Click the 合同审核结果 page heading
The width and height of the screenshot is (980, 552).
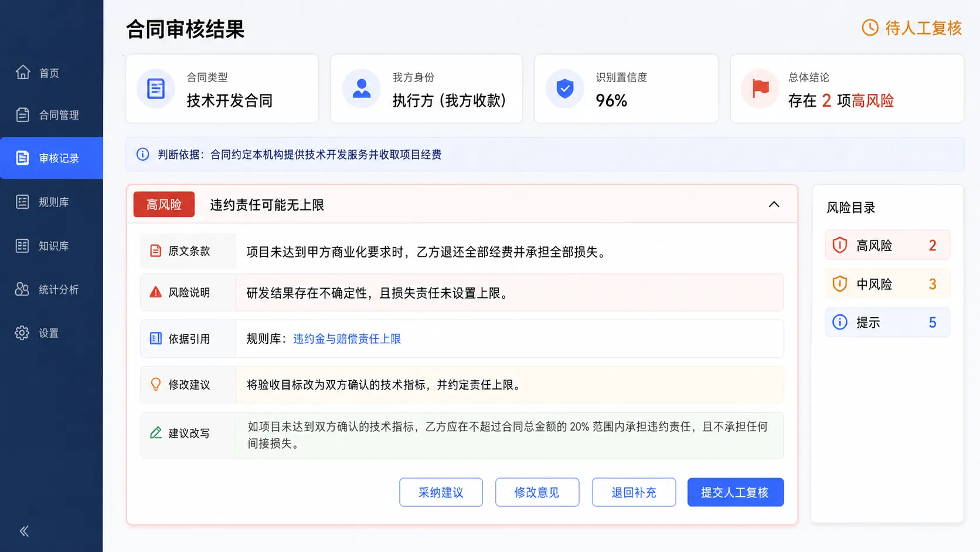[x=185, y=29]
